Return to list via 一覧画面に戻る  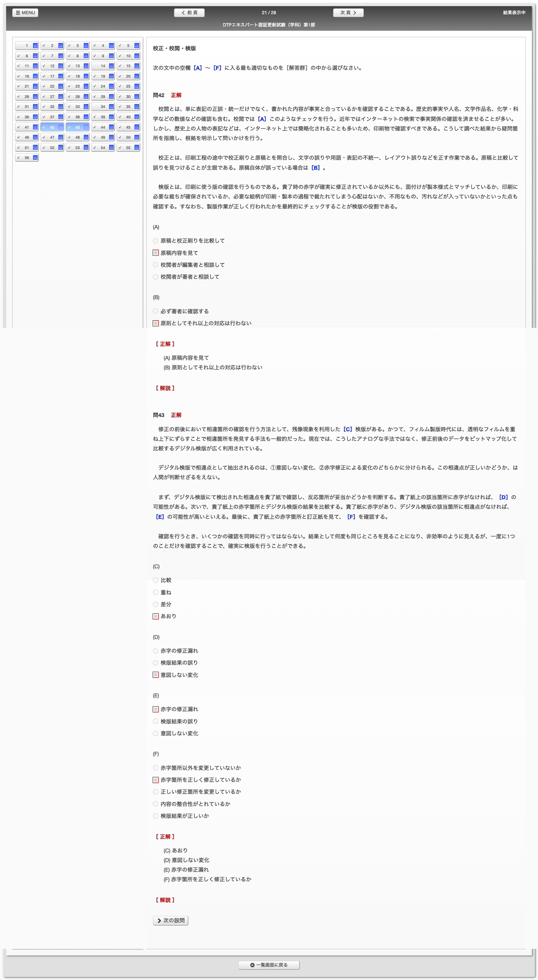(x=269, y=965)
